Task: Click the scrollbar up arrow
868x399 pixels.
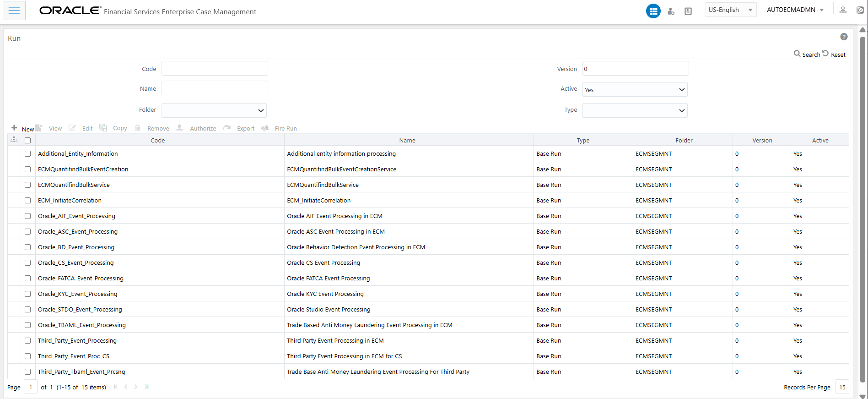Action: [x=863, y=30]
